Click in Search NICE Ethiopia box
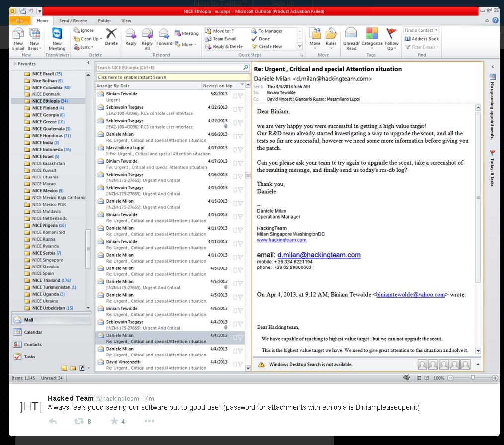Image resolution: width=504 pixels, height=445 pixels. coord(169,68)
